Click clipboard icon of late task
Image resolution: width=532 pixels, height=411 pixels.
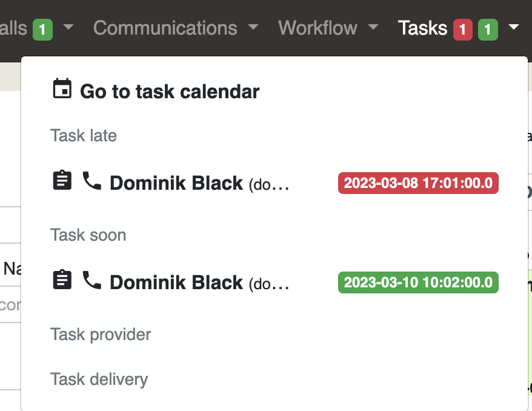[x=62, y=180]
